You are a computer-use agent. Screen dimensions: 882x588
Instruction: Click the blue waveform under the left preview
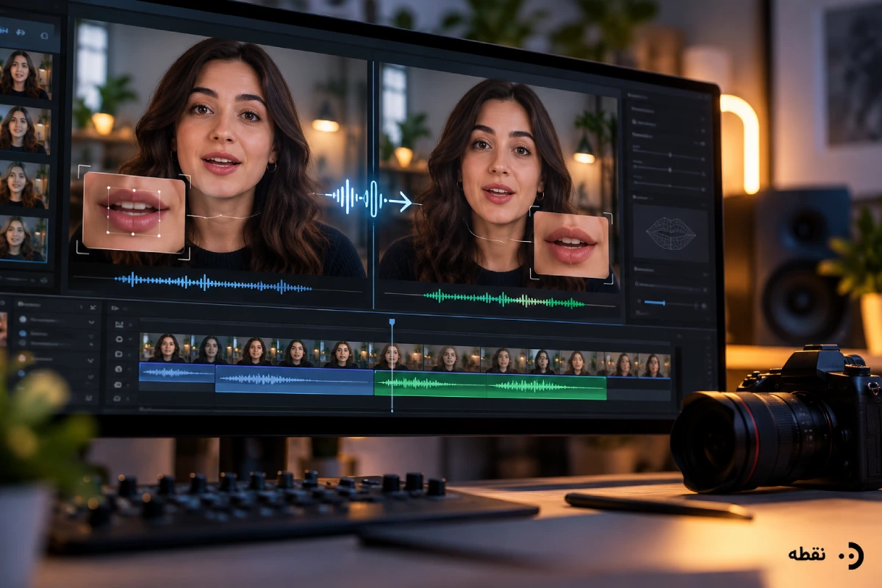coord(213,283)
